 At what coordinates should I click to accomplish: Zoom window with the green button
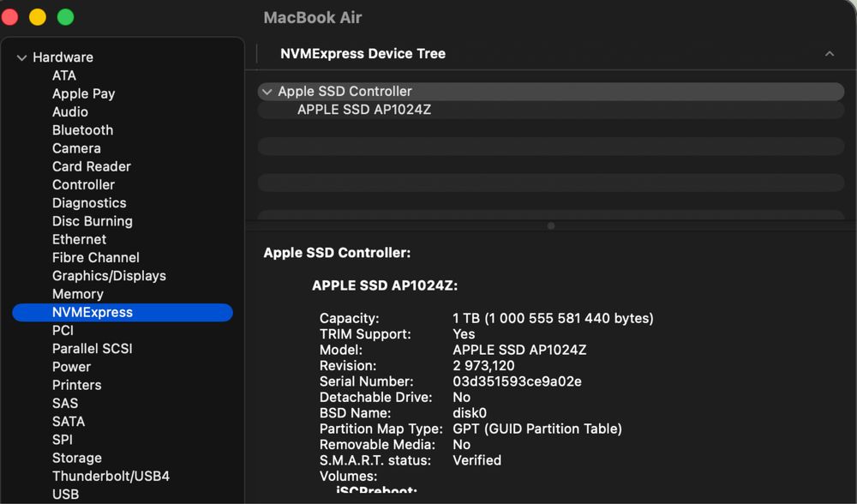[x=66, y=17]
